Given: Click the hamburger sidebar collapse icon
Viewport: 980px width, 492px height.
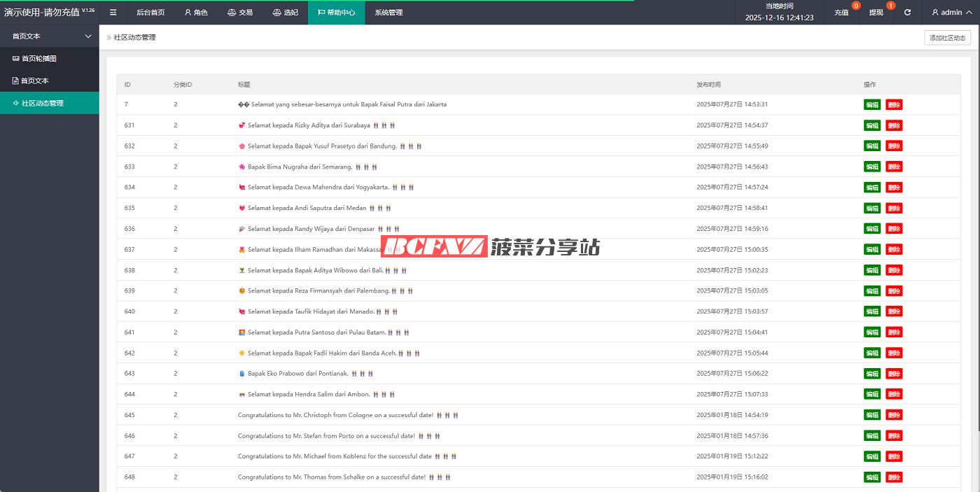Looking at the screenshot, I should pos(113,13).
